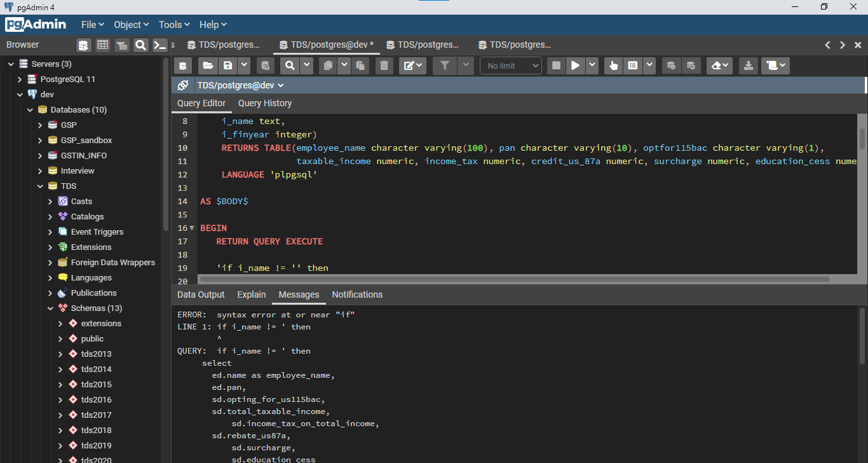Click the Paste icon in query toolbar
868x463 pixels.
(x=360, y=66)
